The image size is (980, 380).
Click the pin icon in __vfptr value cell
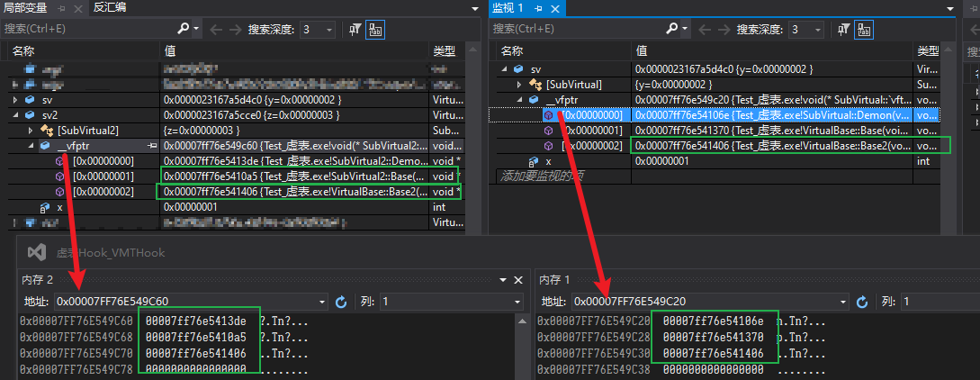[x=151, y=146]
